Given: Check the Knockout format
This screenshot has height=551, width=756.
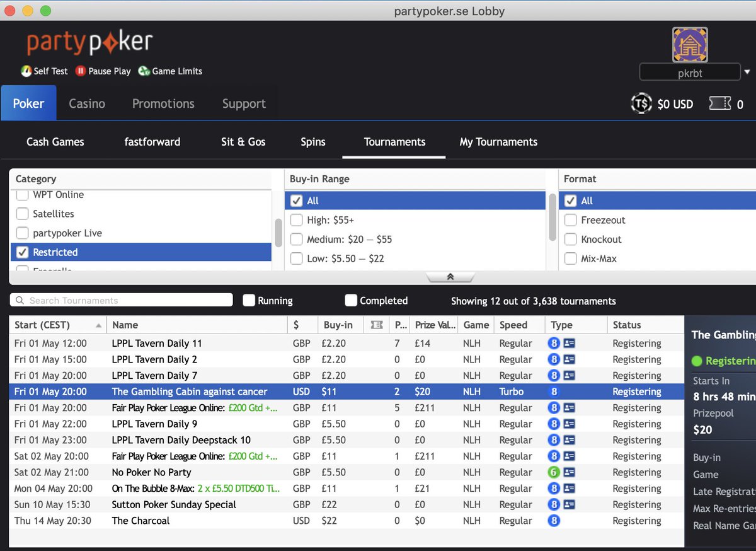Looking at the screenshot, I should point(570,239).
